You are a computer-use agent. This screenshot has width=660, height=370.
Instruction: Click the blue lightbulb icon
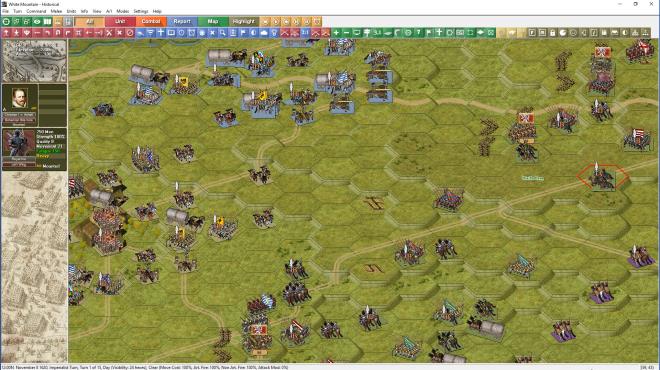(274, 32)
